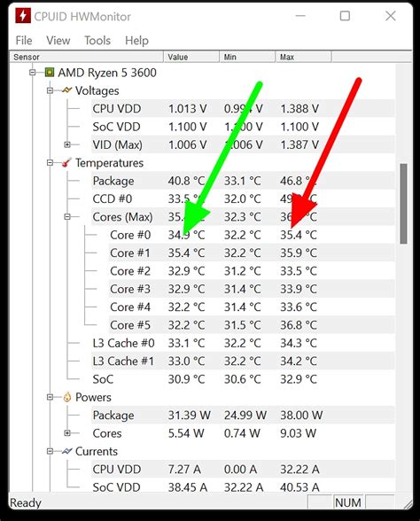Select the Core #2 row

(252, 271)
